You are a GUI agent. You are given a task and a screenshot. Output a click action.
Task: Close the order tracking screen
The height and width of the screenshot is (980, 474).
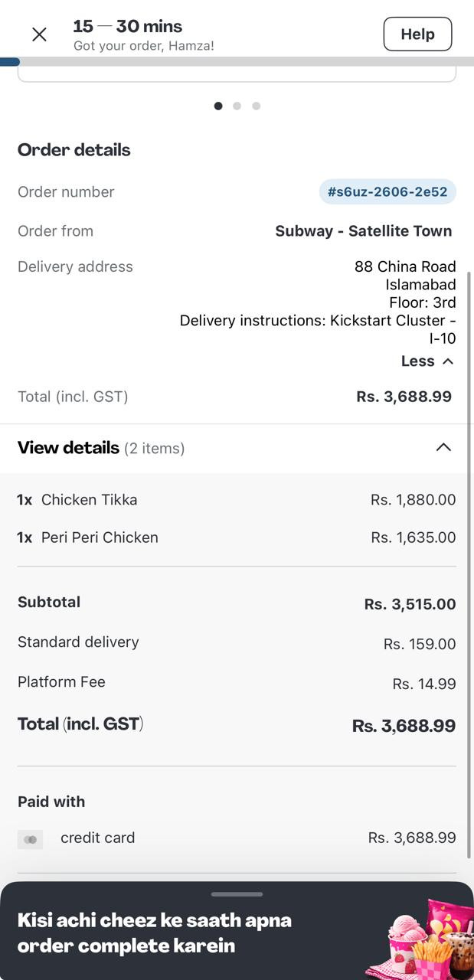[x=39, y=34]
